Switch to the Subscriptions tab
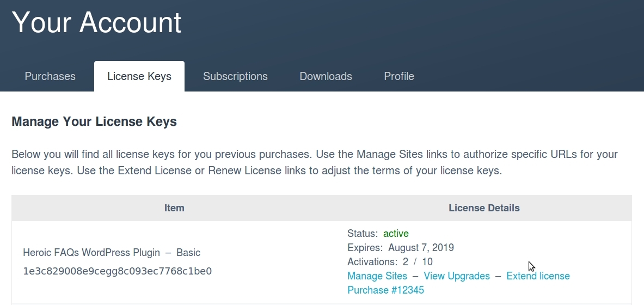The image size is (644, 305). tap(235, 76)
